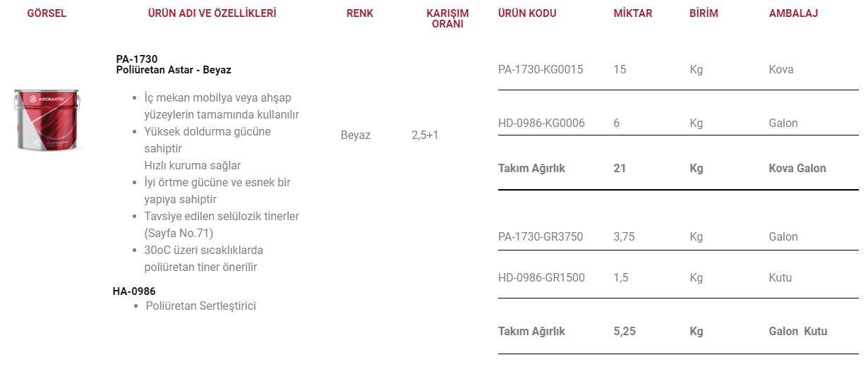Open the PA-1730 Poliüretan Astar product title
Screen dimensions: 868x374
[174, 64]
